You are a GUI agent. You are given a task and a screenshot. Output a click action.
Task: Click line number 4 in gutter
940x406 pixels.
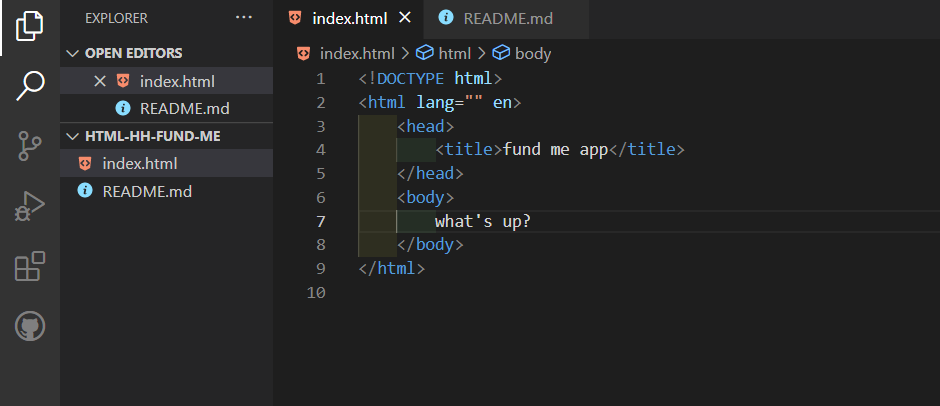pos(321,150)
